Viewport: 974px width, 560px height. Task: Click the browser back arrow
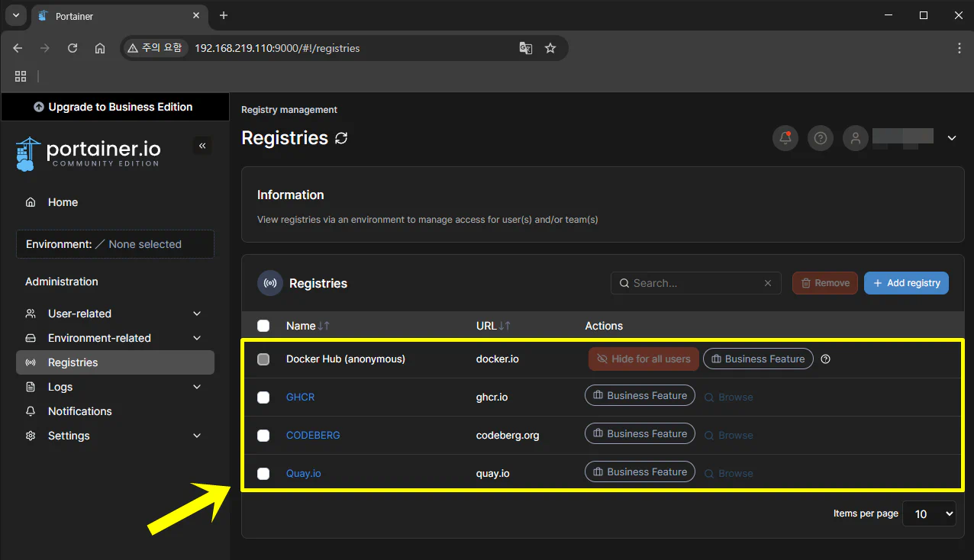click(x=18, y=48)
